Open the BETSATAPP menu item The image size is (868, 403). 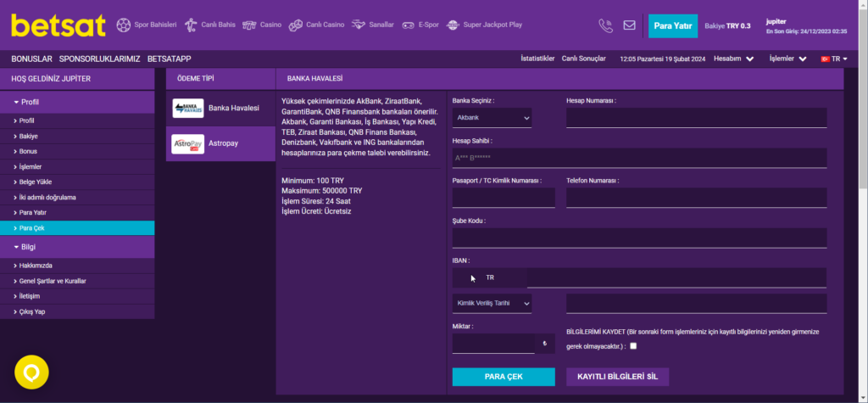170,59
